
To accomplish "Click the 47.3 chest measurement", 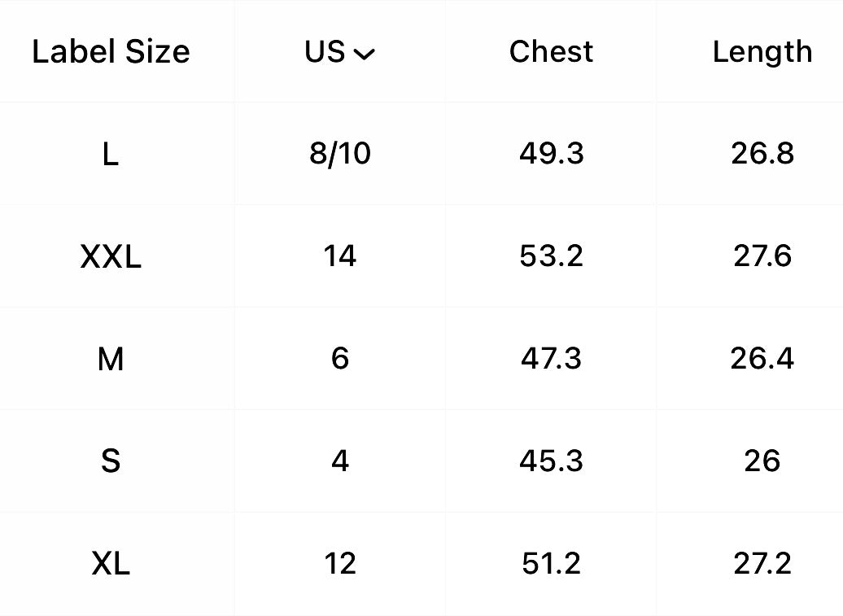I will [x=551, y=359].
